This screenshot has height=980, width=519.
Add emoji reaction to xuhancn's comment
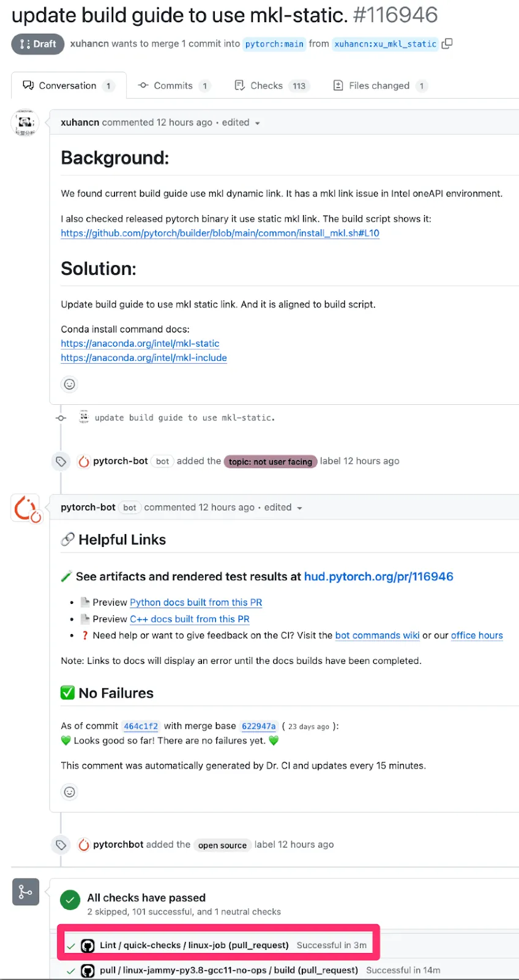coord(70,384)
